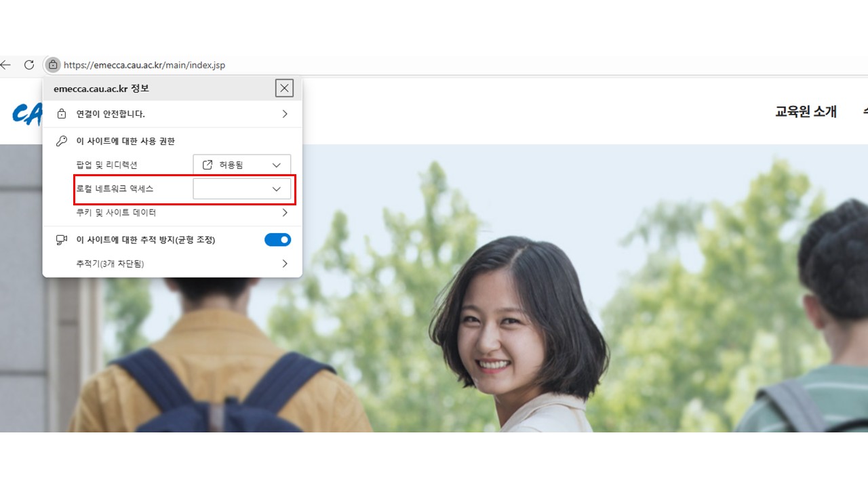Click the pop-out icon next to 허용됨
The width and height of the screenshot is (868, 488).
pyautogui.click(x=208, y=165)
